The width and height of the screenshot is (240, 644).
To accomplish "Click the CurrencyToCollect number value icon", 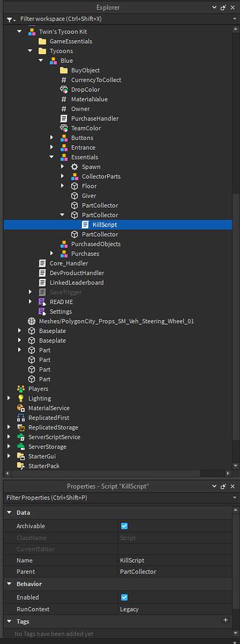I will pos(63,80).
